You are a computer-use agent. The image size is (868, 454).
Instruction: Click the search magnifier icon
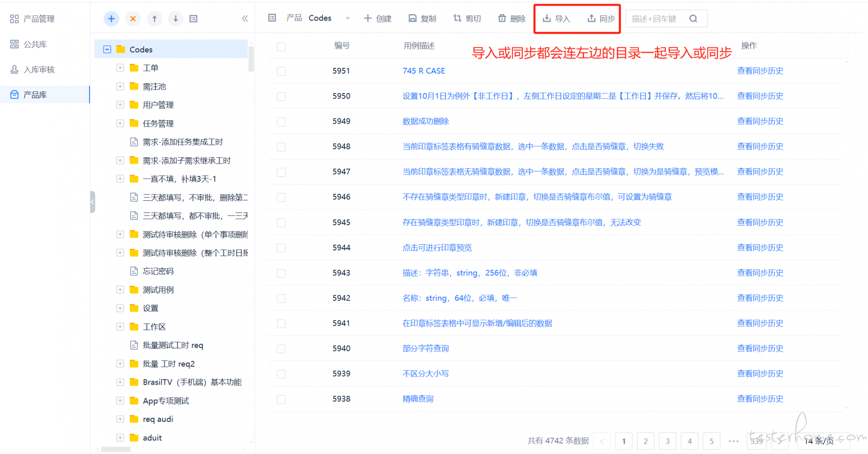point(693,19)
